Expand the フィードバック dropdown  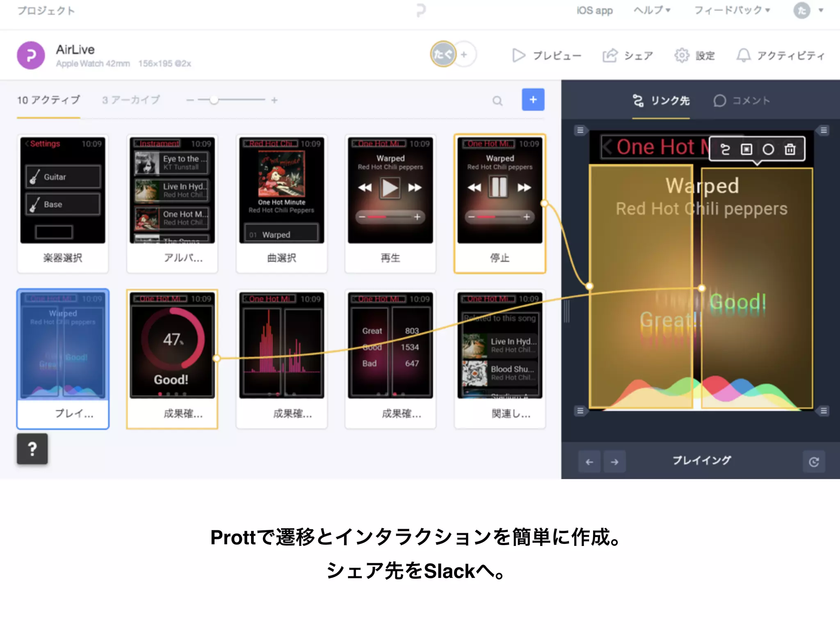(732, 10)
